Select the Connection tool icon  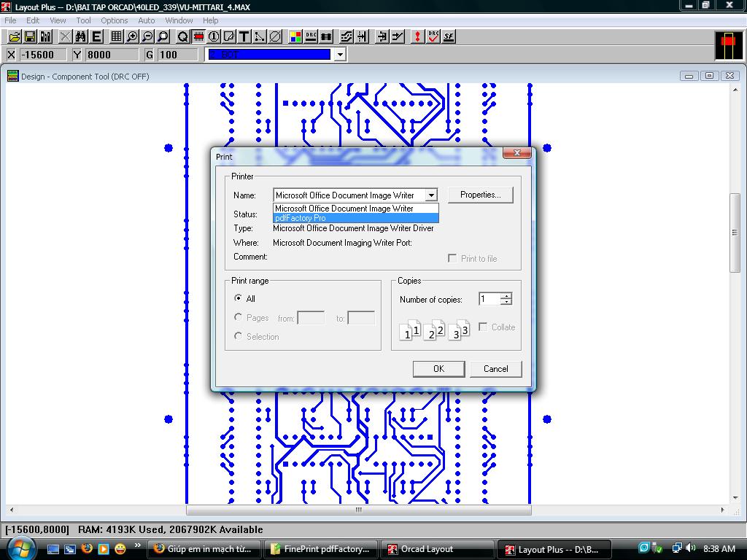[260, 36]
